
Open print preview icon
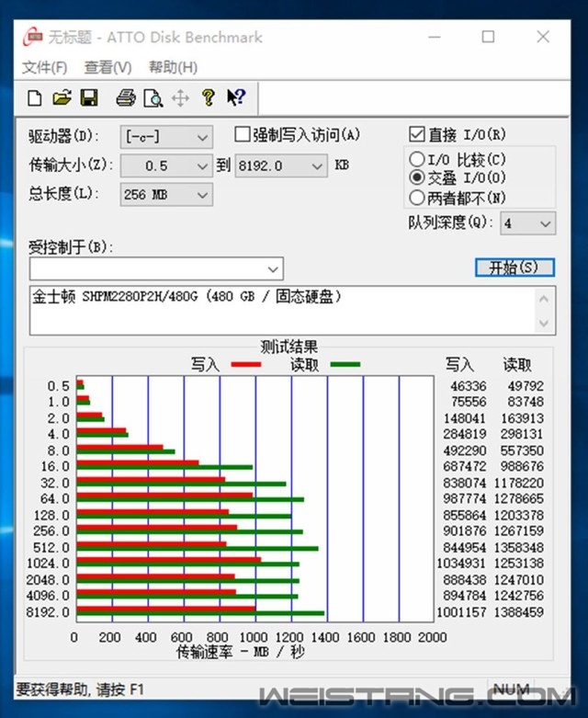[x=153, y=98]
